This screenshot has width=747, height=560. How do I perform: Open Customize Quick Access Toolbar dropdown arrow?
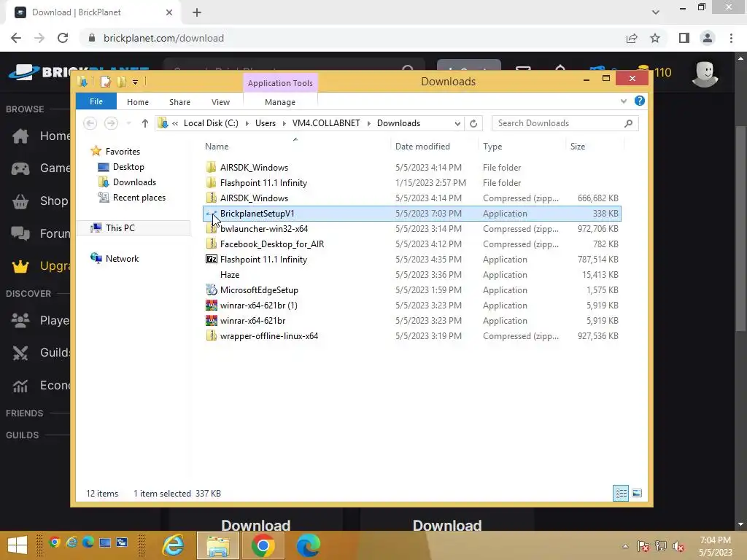[135, 82]
